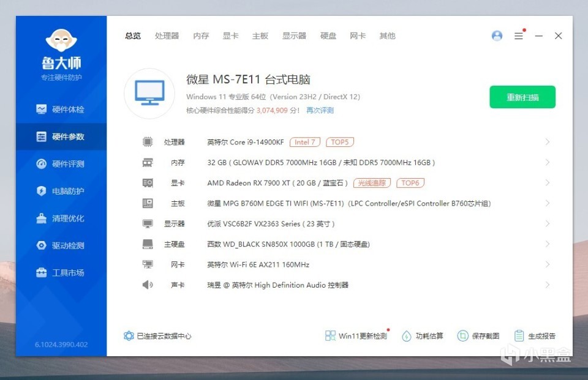Click the Intel 7 badge
The width and height of the screenshot is (588, 380).
(x=305, y=142)
